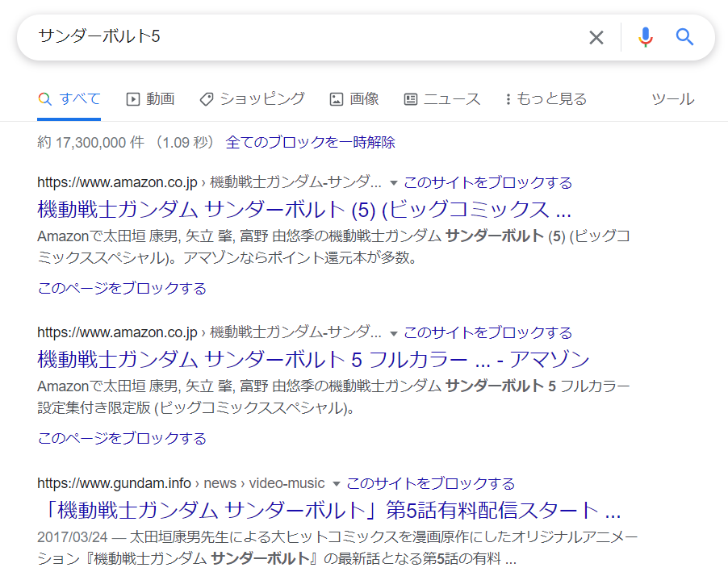The image size is (728, 576).
Task: Block page under the フルカラー result
Action: click(x=122, y=439)
